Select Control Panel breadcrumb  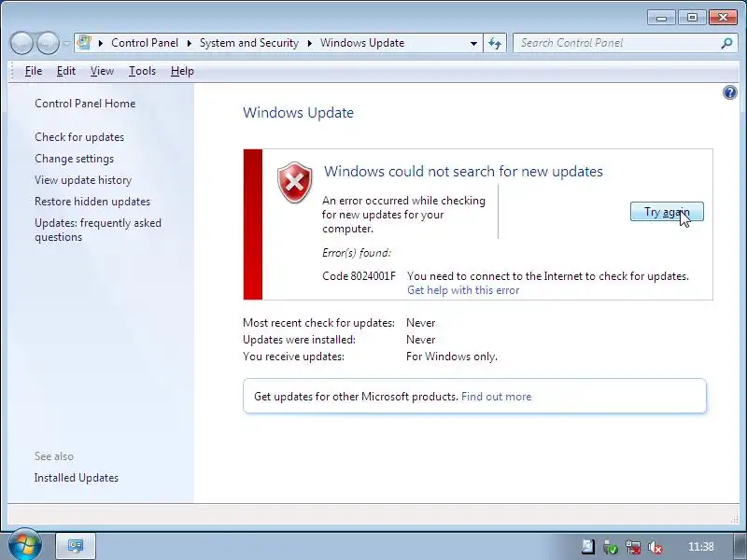pyautogui.click(x=145, y=43)
